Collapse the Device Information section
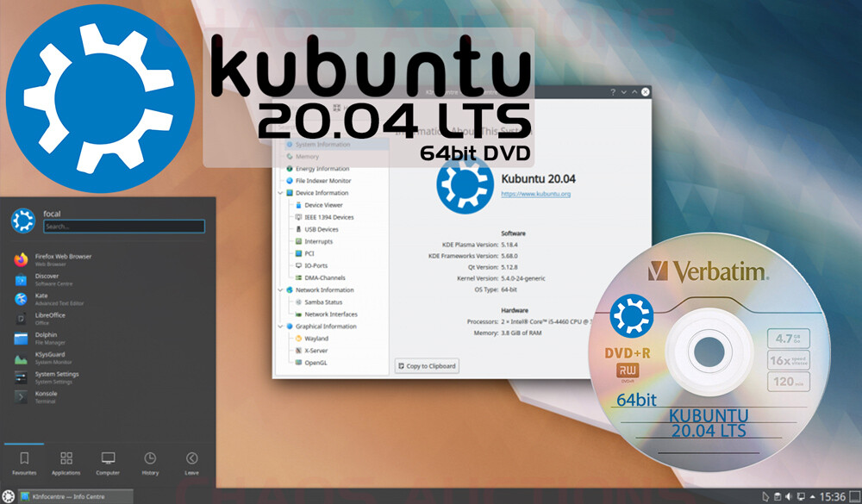 click(278, 193)
